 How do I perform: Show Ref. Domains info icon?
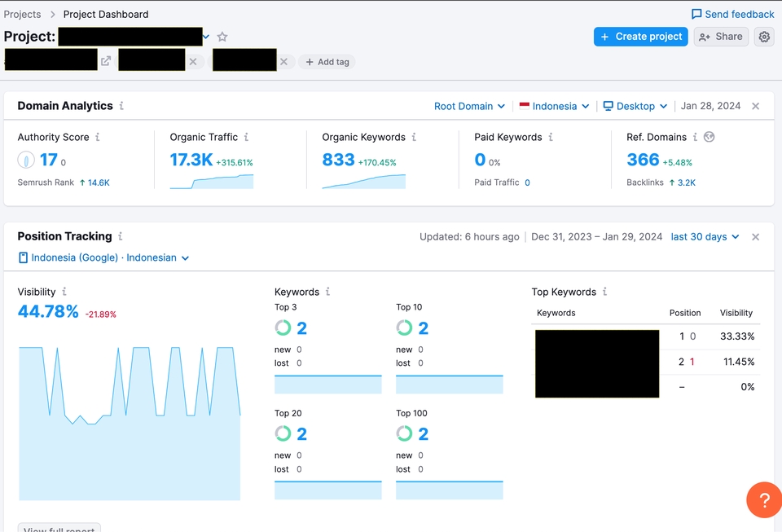tap(695, 137)
